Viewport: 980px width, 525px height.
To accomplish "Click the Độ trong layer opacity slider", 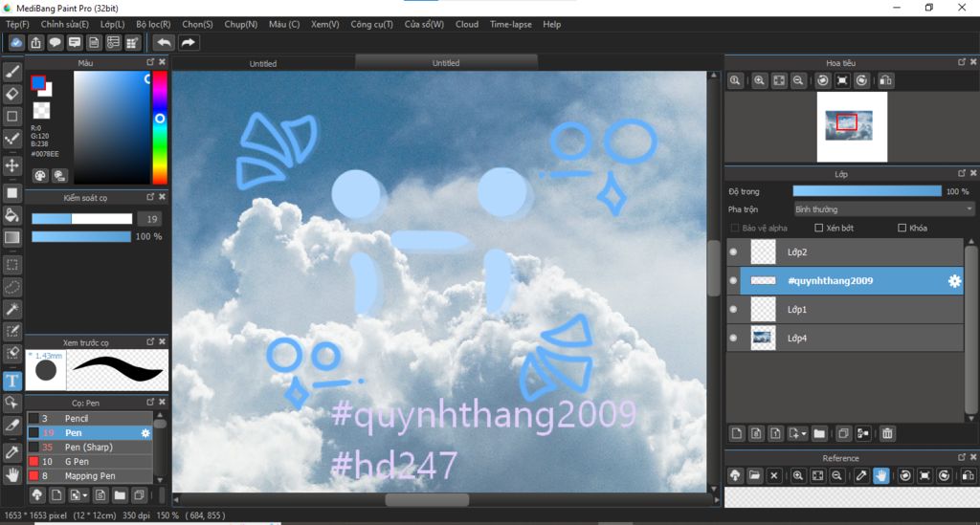I will click(x=867, y=191).
